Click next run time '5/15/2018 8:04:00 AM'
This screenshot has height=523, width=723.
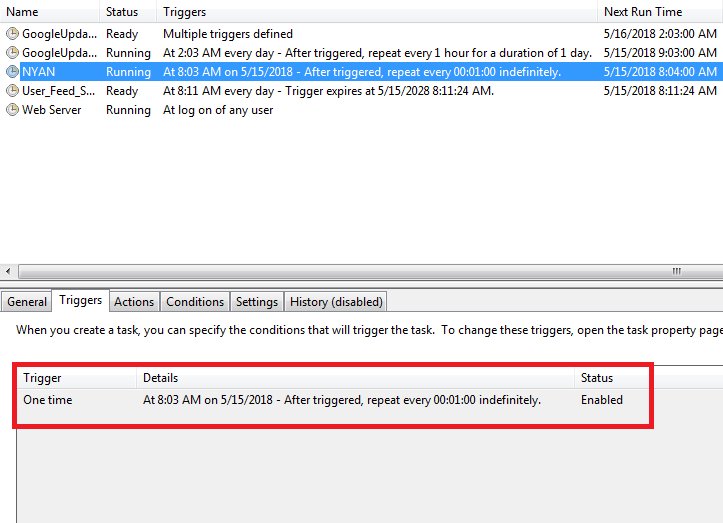pos(660,72)
